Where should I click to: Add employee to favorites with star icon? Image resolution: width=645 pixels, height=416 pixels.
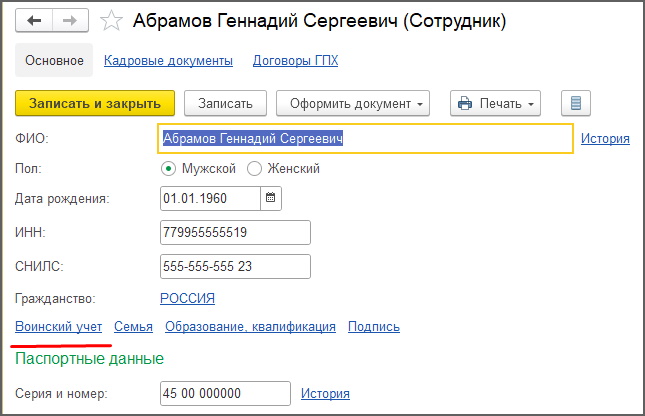coord(112,21)
